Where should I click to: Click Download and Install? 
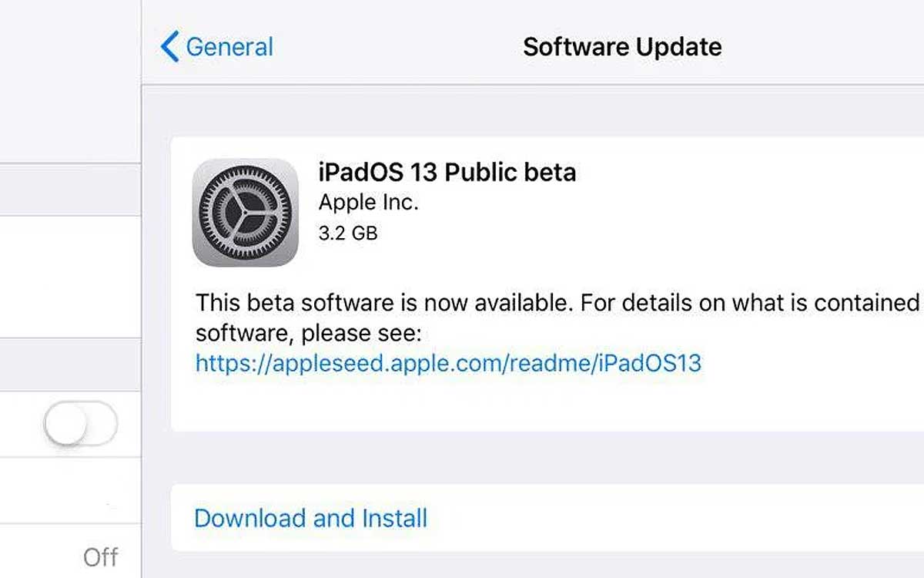pyautogui.click(x=310, y=518)
